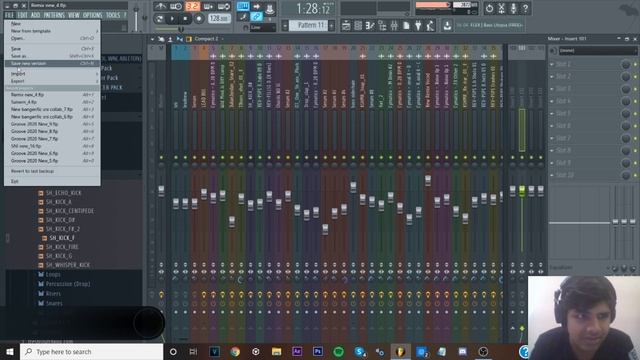The image size is (640, 360).
Task: Click the Windows Start button
Action: click(10, 351)
